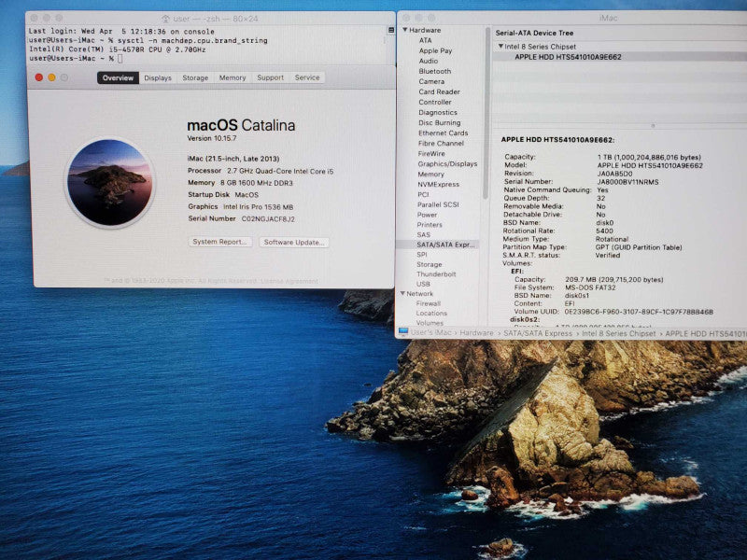Collapse the Hardware section in sidebar
Screen dimensions: 747x560
point(405,30)
